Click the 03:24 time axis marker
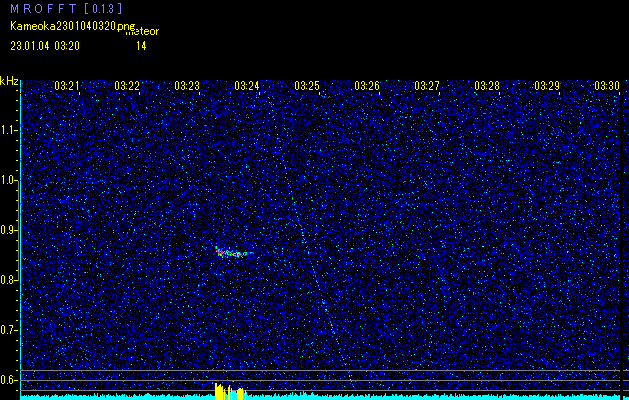 coord(247,85)
